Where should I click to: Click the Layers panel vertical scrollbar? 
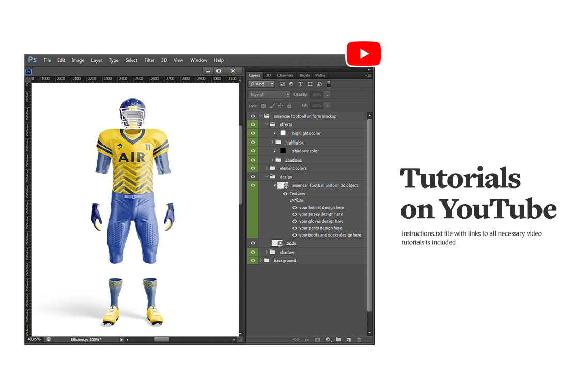click(x=369, y=215)
